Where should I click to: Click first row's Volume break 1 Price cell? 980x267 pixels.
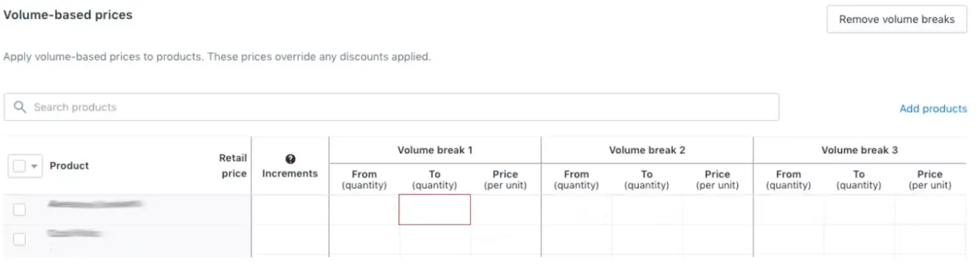(505, 209)
